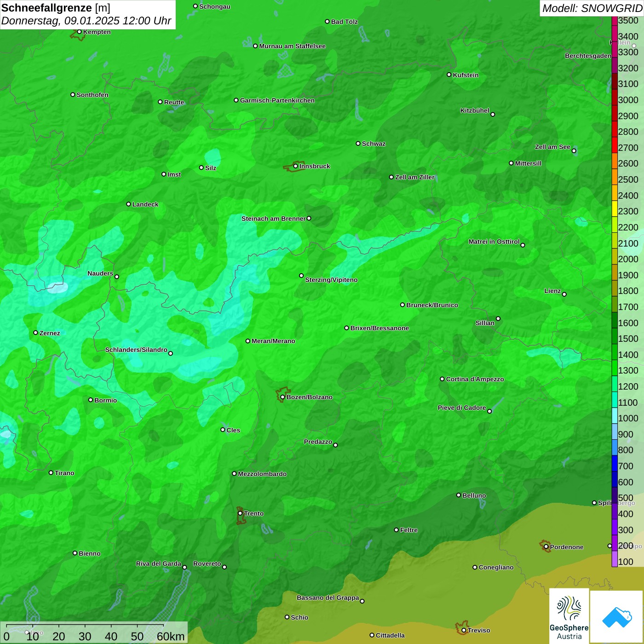Click the Kufstein city marker dot
The image size is (644, 644).
[449, 75]
